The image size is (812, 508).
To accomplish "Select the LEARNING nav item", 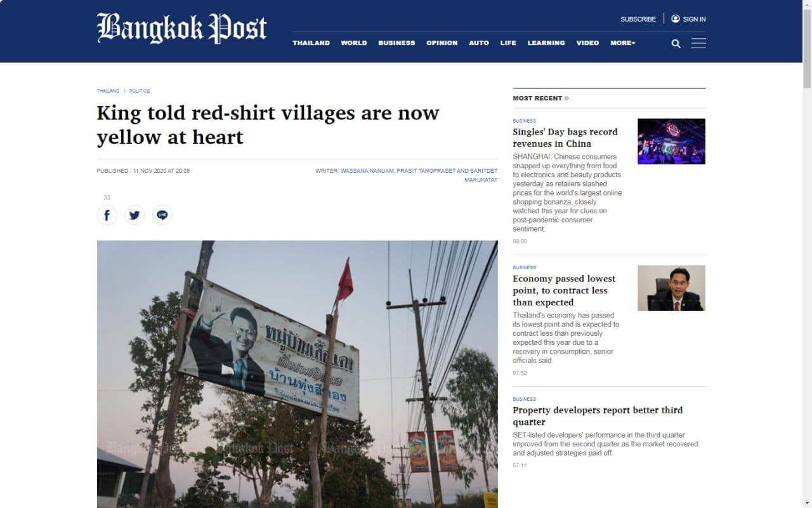I will (x=546, y=43).
